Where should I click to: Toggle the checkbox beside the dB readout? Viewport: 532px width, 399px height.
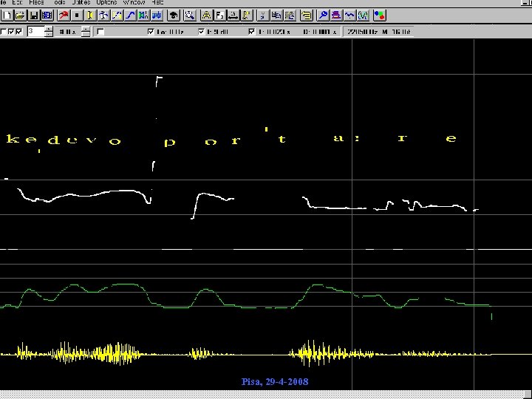click(201, 32)
